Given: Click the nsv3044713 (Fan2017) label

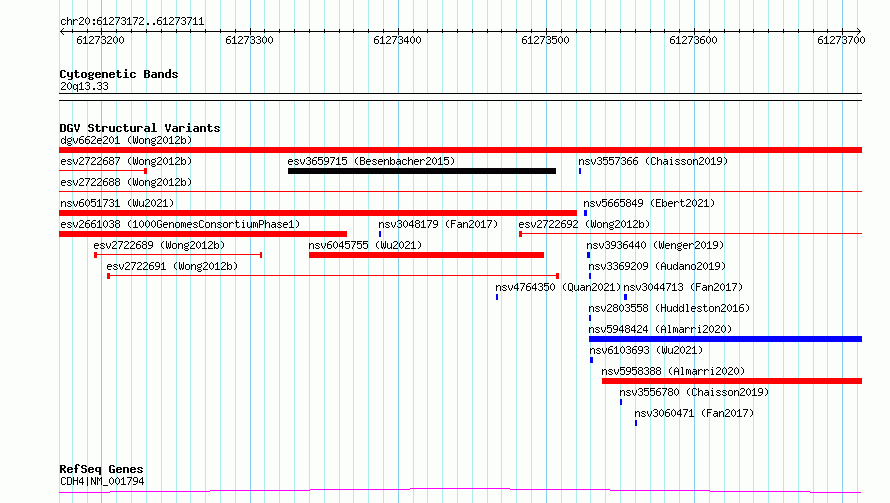Looking at the screenshot, I should [683, 287].
